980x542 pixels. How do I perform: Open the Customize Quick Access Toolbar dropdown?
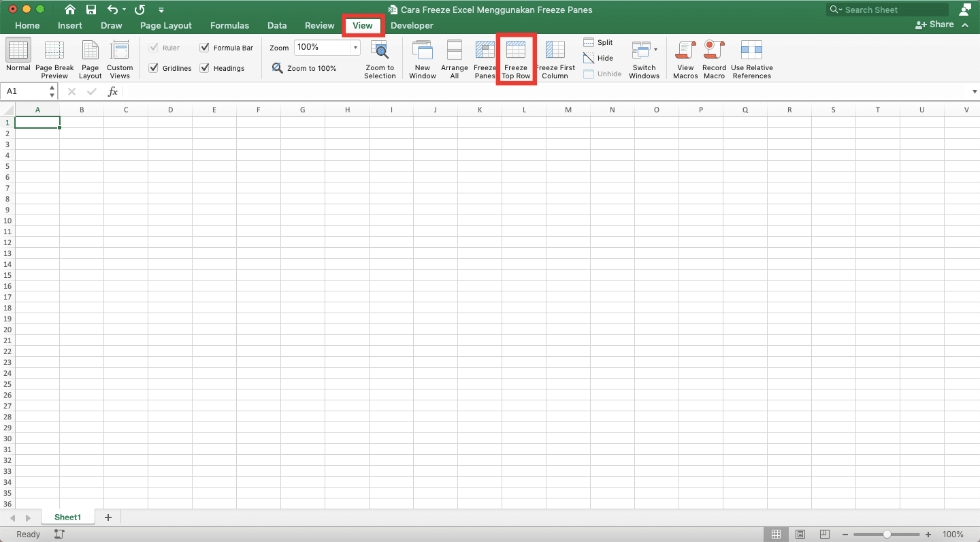[x=161, y=10]
